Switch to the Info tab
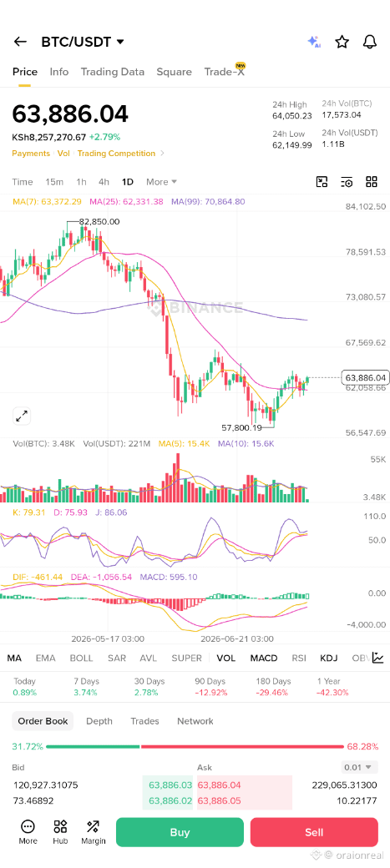The height and width of the screenshot is (868, 390). (59, 72)
